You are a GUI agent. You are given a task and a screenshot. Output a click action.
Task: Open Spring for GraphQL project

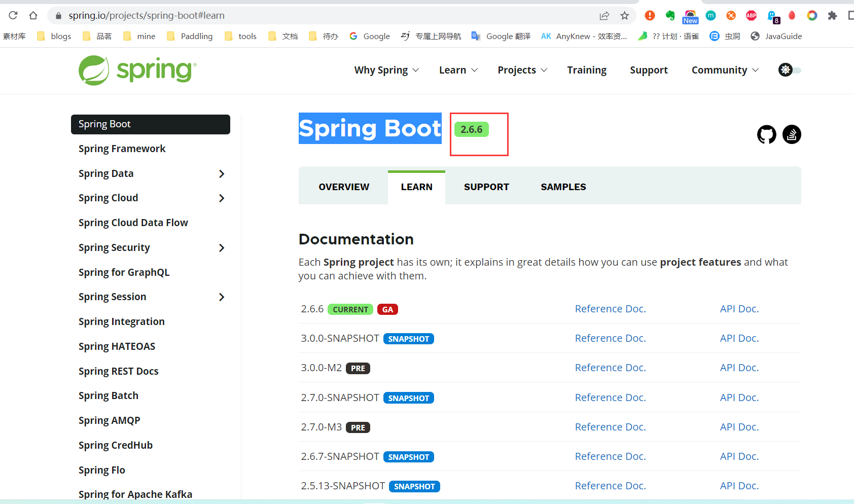124,272
